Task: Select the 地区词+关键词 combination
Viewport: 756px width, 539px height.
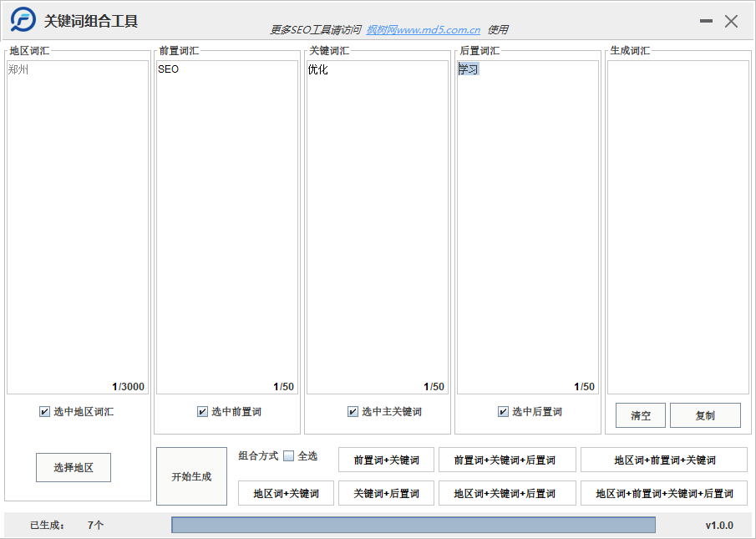Action: tap(286, 493)
